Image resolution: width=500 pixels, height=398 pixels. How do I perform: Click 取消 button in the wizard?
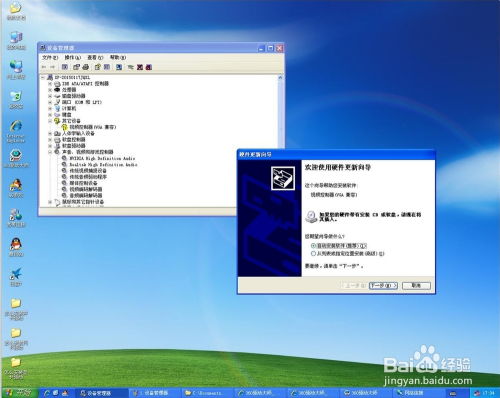(416, 286)
